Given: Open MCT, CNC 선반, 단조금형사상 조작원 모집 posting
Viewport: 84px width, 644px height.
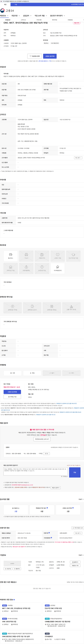Looking at the screenshot, I should [x=16, y=608].
